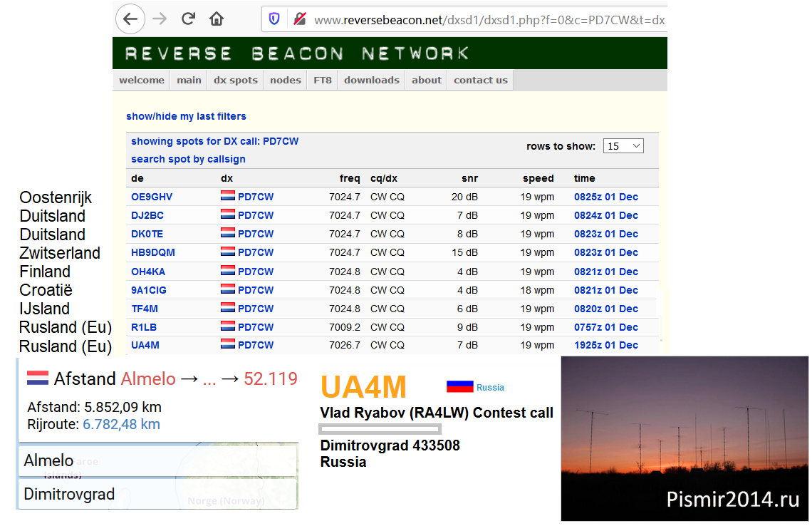Image resolution: width=812 pixels, height=526 pixels.
Task: Toggle show/hide my last filters
Action: [x=186, y=116]
